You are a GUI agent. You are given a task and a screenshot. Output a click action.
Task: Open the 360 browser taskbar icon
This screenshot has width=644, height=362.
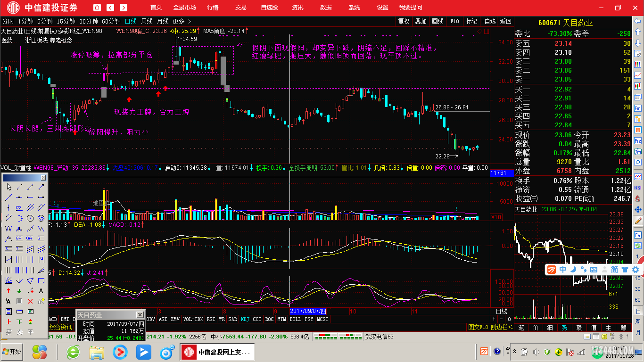click(73, 352)
